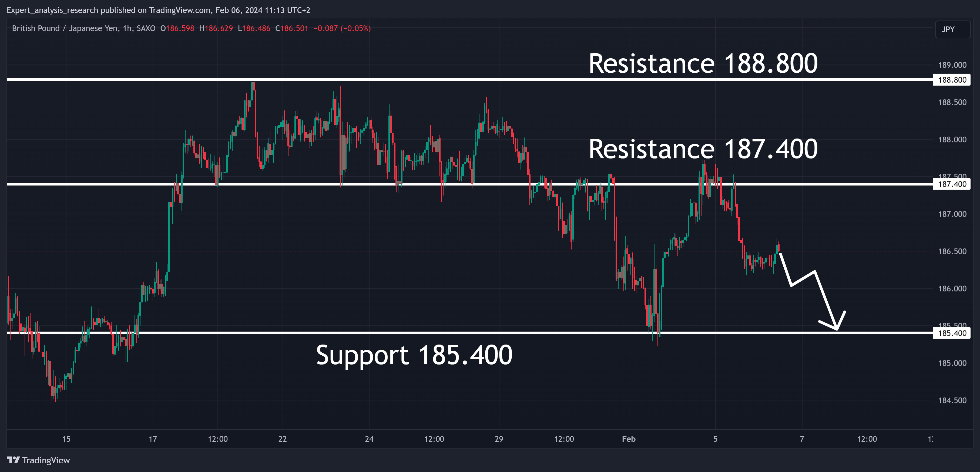Click the Feb date label on time axis
Screen dimensions: 980x472
[x=629, y=439]
